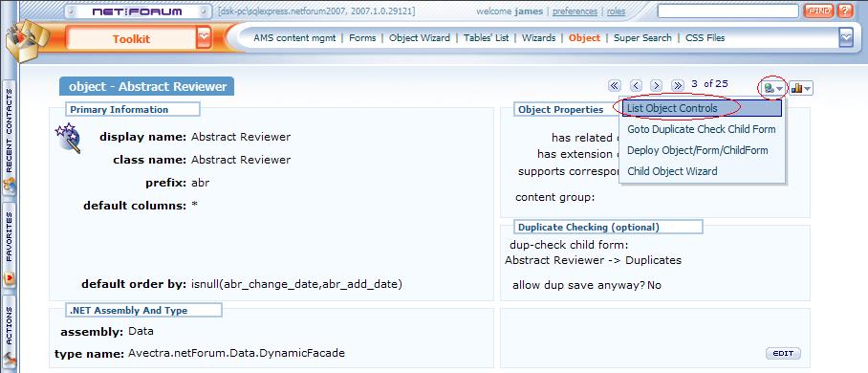This screenshot has width=868, height=373.
Task: Choose Goto Duplicate Check Child Form
Action: tap(702, 129)
